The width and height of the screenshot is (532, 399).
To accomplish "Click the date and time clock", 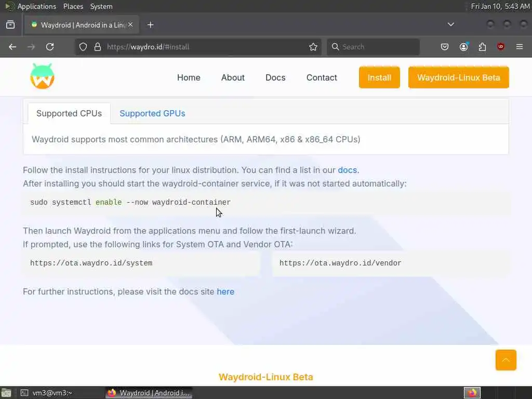I will tap(500, 6).
